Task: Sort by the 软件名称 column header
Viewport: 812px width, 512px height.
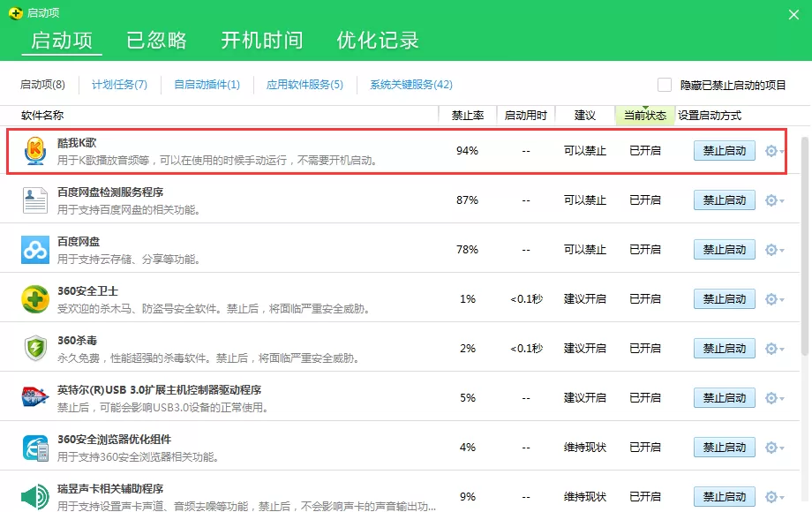Action: coord(42,116)
